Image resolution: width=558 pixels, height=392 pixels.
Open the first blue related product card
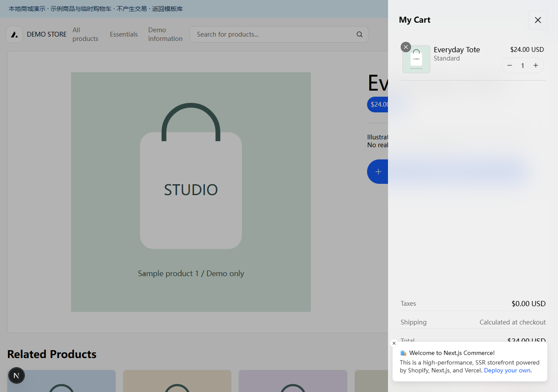61,381
